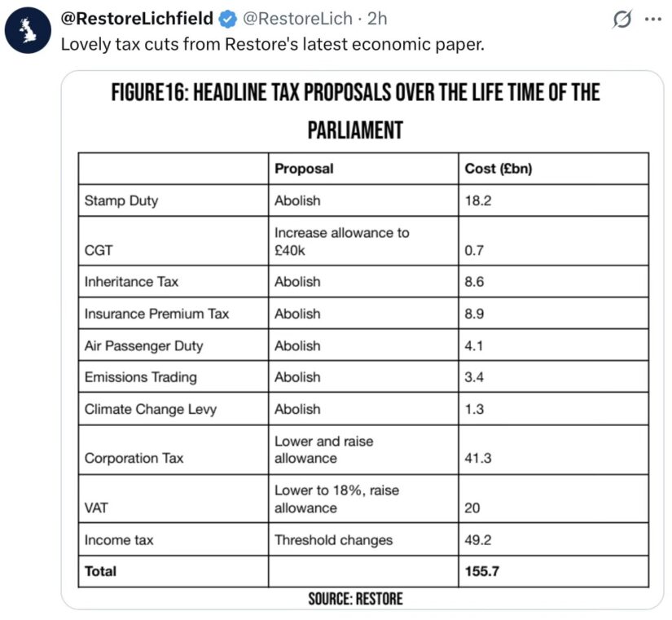Click the @RestoreLich handle
Image resolution: width=672 pixels, height=620 pixels.
297,19
